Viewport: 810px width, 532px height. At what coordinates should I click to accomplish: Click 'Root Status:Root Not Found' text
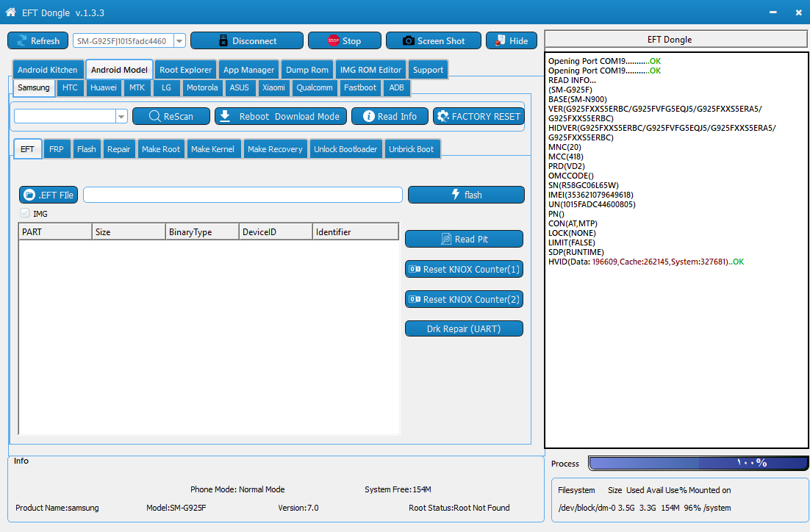click(459, 508)
